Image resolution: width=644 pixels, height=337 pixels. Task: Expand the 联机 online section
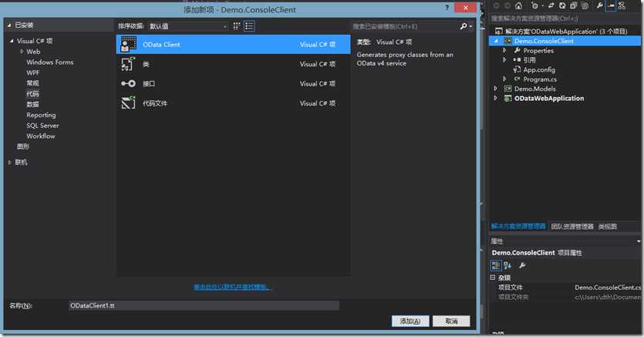pos(10,163)
